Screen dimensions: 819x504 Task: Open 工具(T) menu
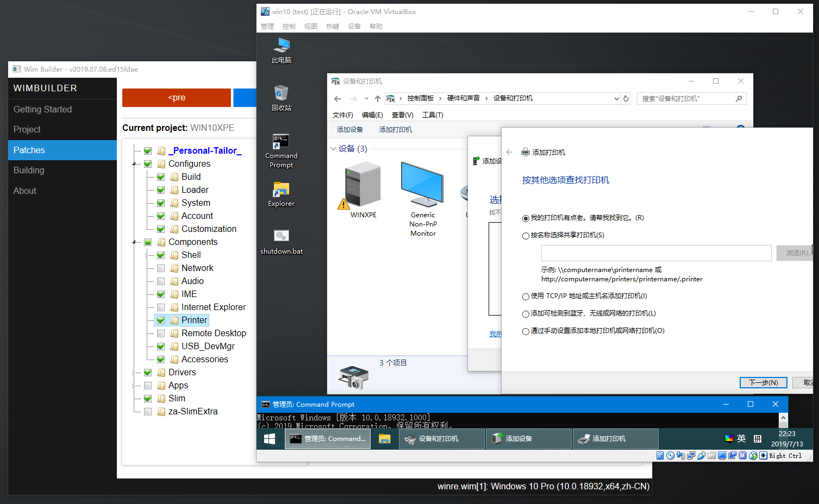click(433, 115)
